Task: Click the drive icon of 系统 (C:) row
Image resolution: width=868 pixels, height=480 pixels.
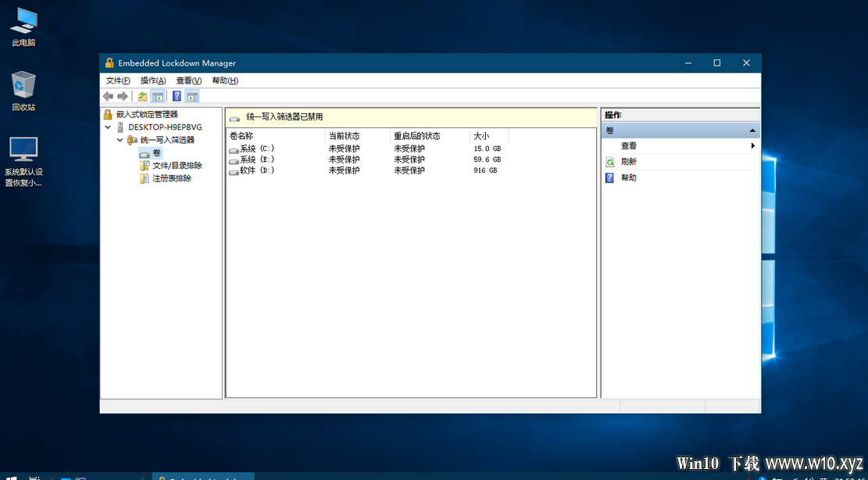Action: pyautogui.click(x=234, y=149)
